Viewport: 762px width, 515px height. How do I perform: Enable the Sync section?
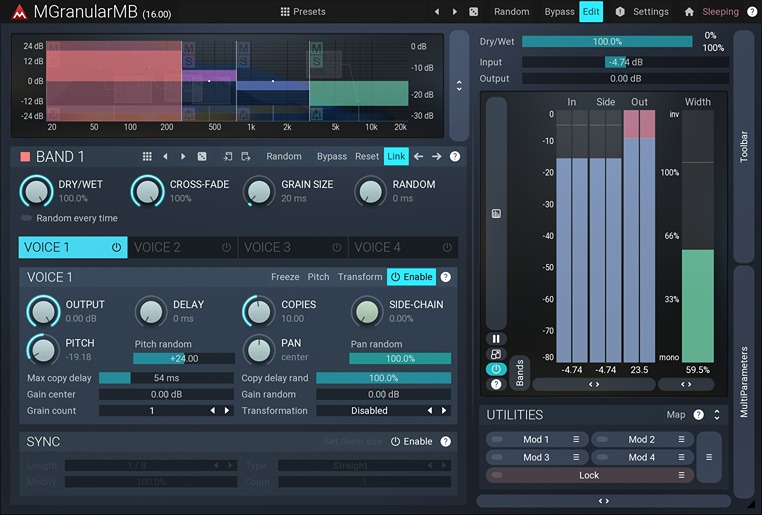(411, 441)
